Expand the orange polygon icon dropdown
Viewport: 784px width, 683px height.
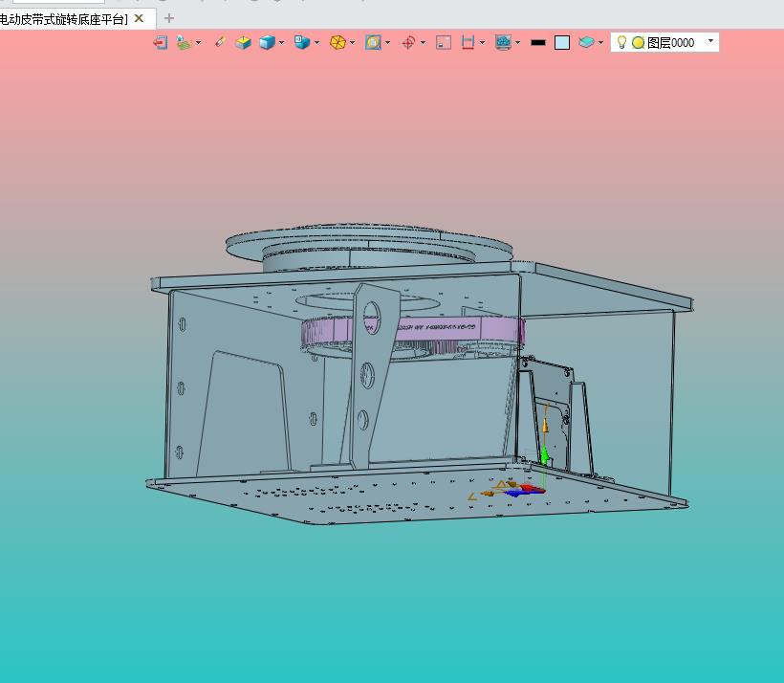click(353, 42)
